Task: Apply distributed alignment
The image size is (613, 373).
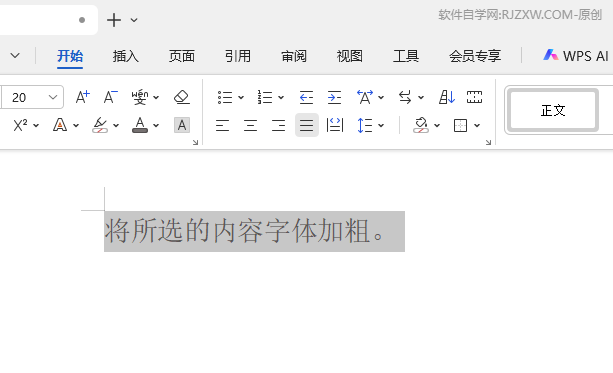Action: [x=335, y=126]
